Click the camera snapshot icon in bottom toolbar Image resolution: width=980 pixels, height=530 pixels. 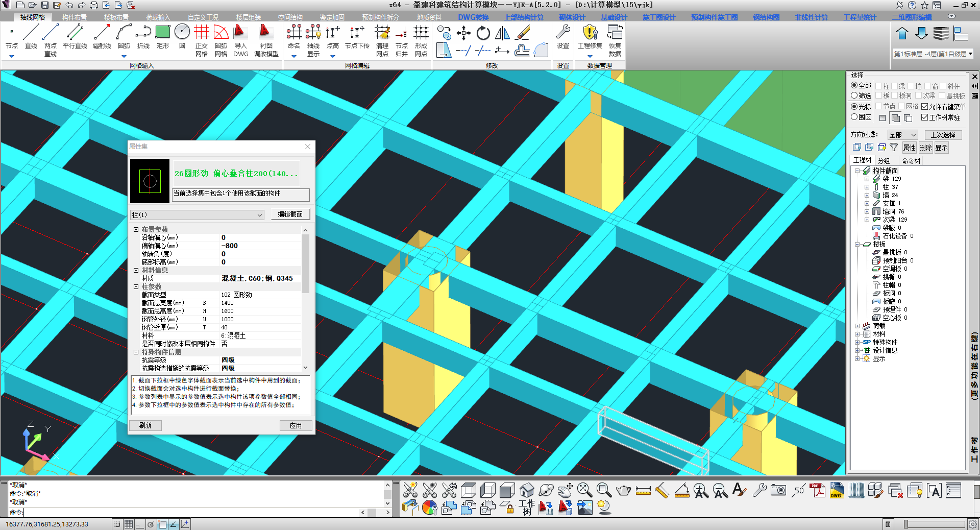coord(778,491)
